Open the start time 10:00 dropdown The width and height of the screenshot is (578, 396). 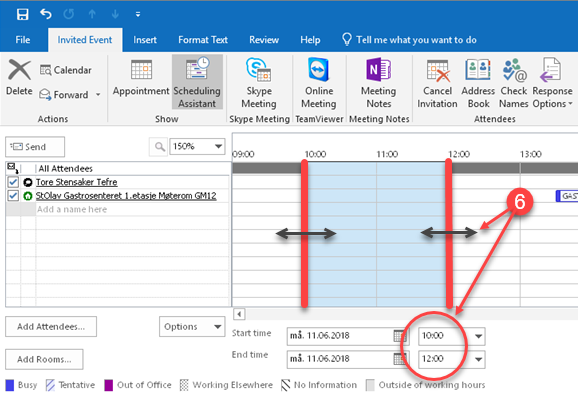(x=478, y=336)
